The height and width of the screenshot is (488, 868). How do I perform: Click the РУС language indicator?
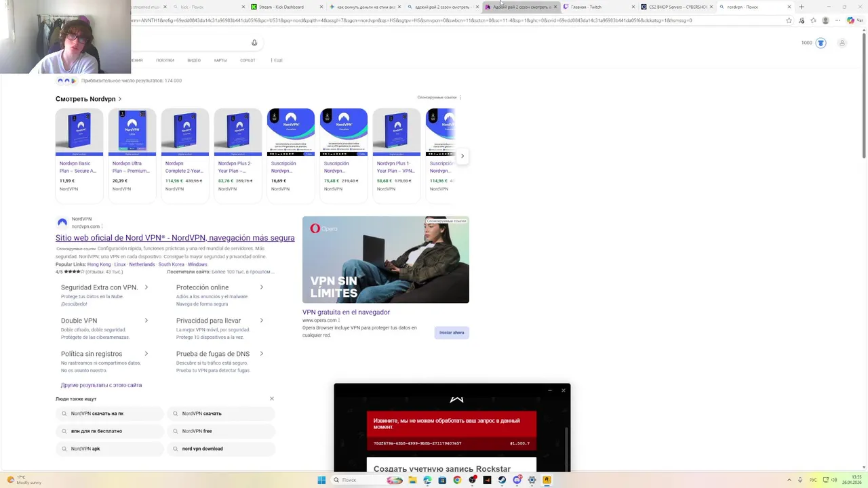[813, 480]
